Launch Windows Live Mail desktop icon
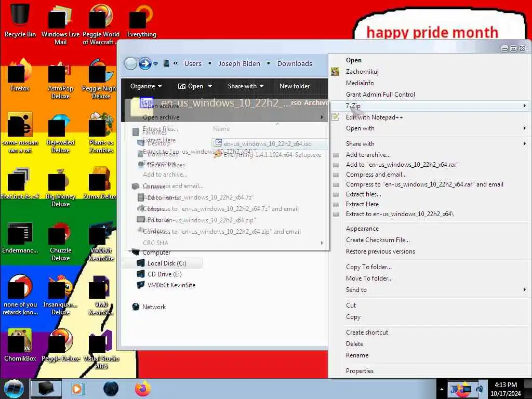 click(60, 24)
